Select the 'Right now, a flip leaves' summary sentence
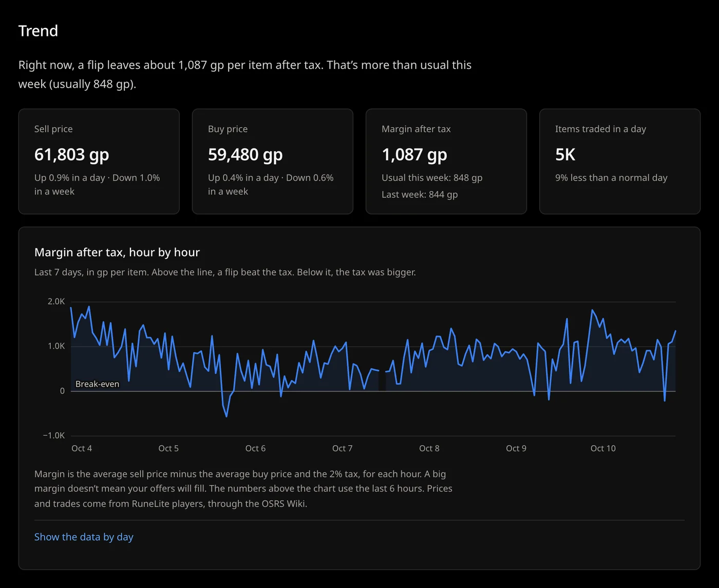This screenshot has width=719, height=588. coord(245,74)
